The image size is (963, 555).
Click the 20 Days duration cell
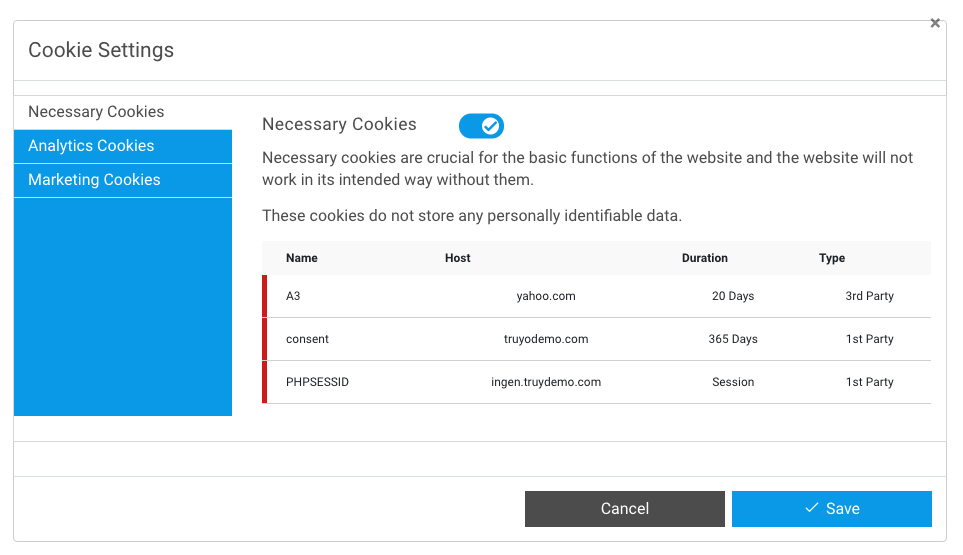point(733,296)
